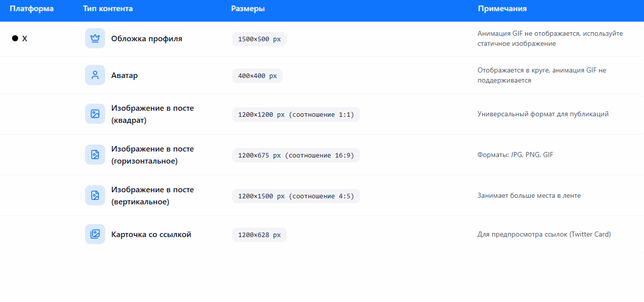Click the gallery icon beside Карточка со ссылкой
The width and height of the screenshot is (644, 302).
point(95,234)
